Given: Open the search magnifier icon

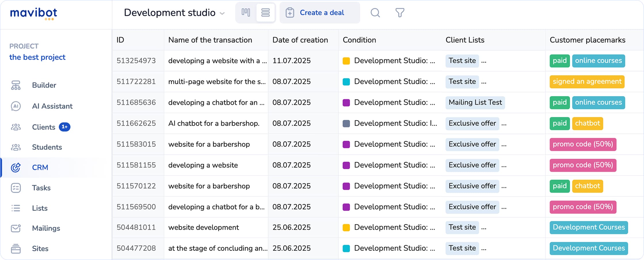Looking at the screenshot, I should pyautogui.click(x=375, y=13).
